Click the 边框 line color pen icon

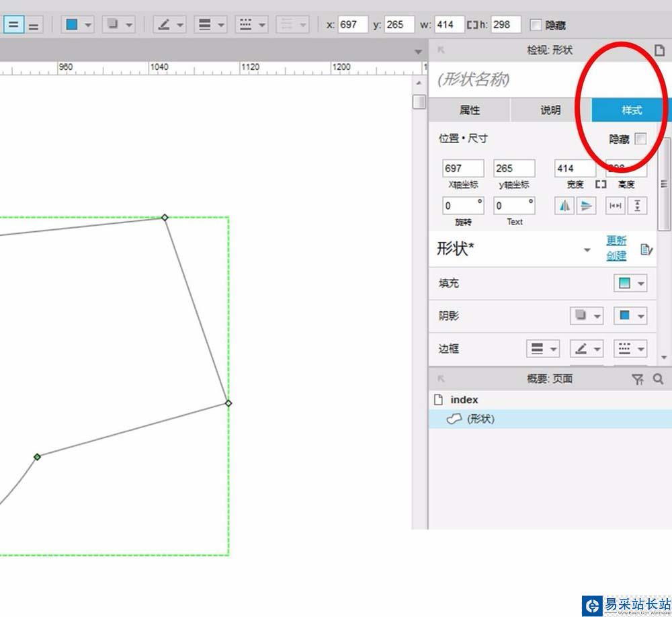pyautogui.click(x=581, y=349)
